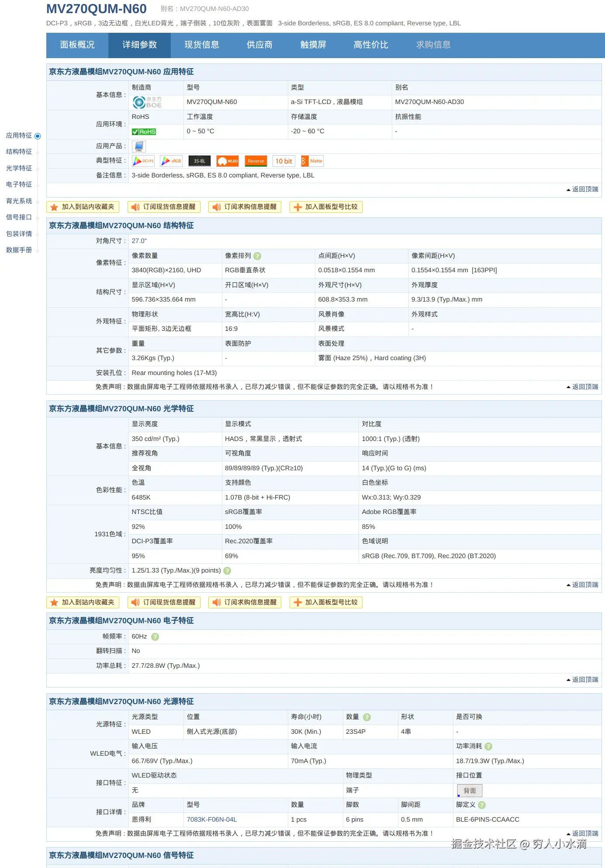Select the 详细参数 tab
Screen dimensions: 605x868
(139, 45)
